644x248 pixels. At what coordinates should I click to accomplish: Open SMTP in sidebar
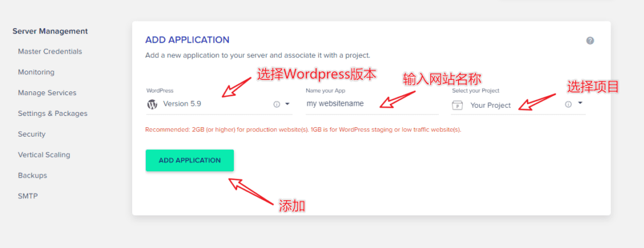click(28, 196)
